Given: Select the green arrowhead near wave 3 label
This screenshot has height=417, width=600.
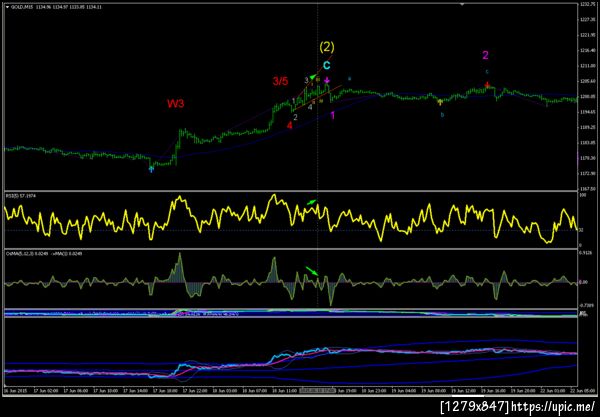Looking at the screenshot, I should coord(313,76).
